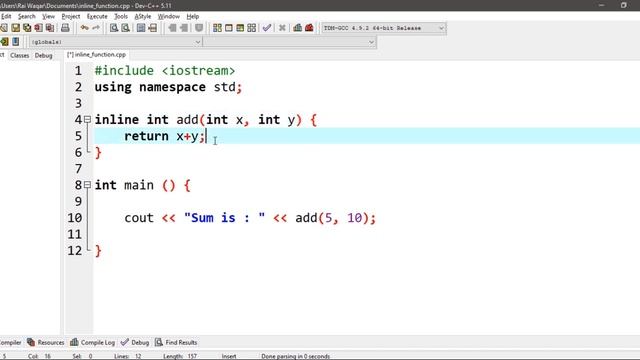Click the red Delete profiling information icon
The height and width of the screenshot is (360, 640).
(309, 28)
